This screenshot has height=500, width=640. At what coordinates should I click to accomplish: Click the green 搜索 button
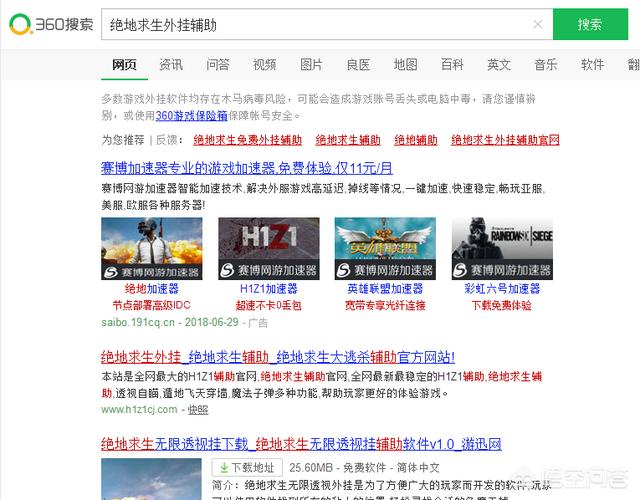point(590,24)
